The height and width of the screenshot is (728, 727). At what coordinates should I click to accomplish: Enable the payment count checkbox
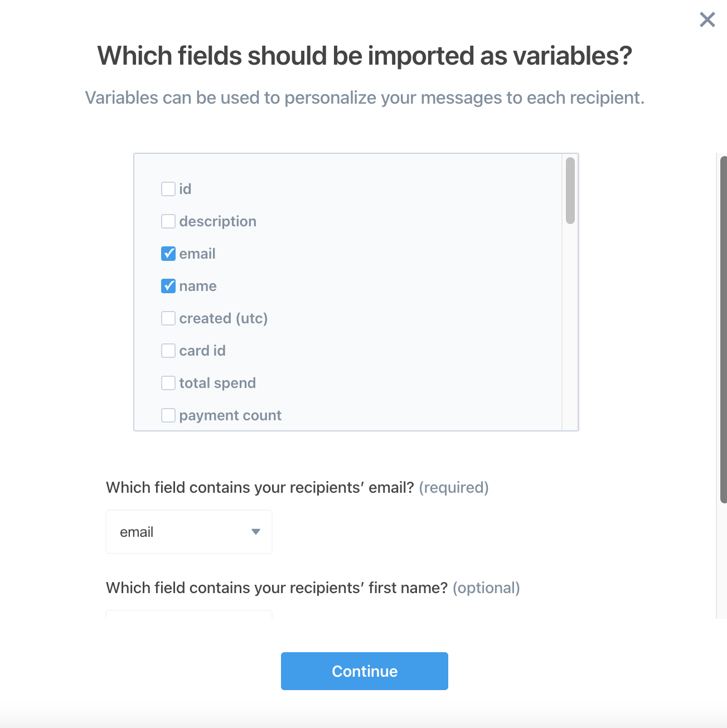click(x=168, y=415)
